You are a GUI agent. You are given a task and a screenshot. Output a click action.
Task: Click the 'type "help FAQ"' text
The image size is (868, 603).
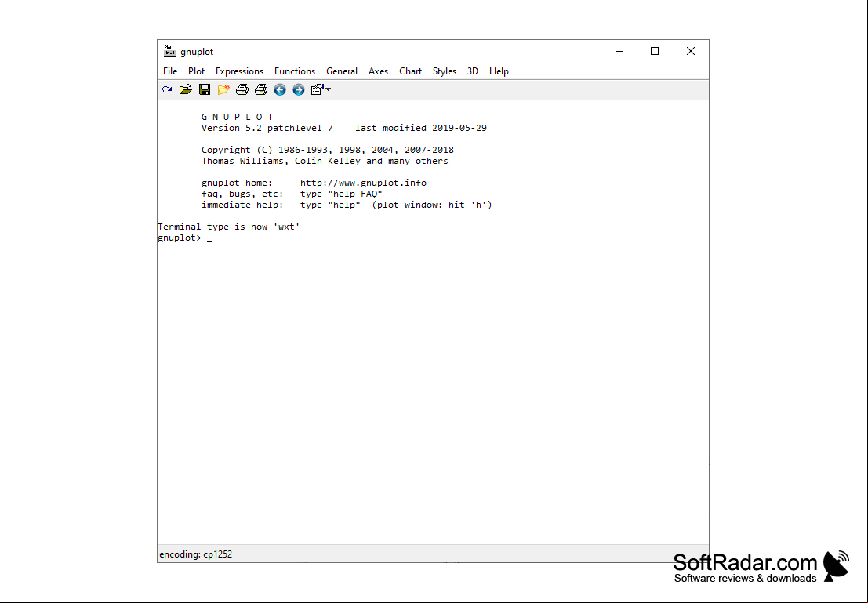tap(341, 194)
